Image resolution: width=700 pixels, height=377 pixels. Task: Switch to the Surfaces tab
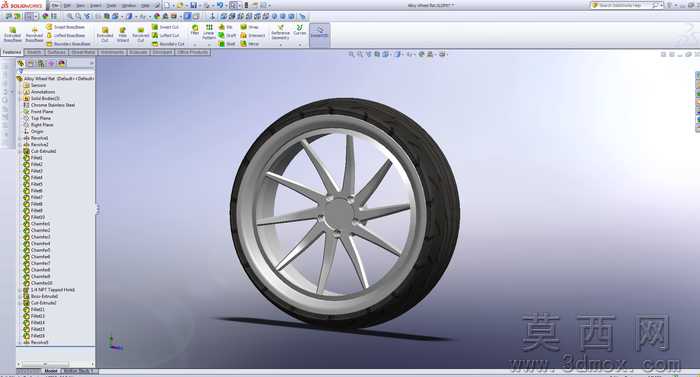tap(57, 52)
